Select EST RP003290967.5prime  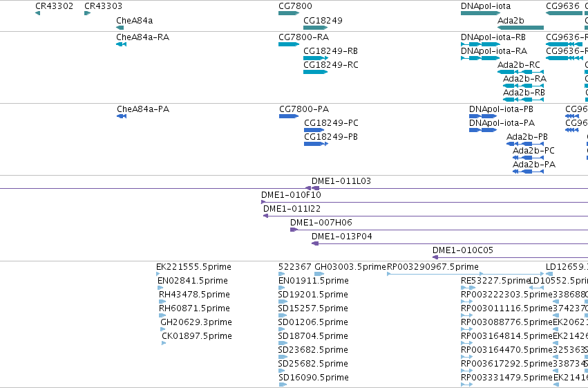click(465, 274)
